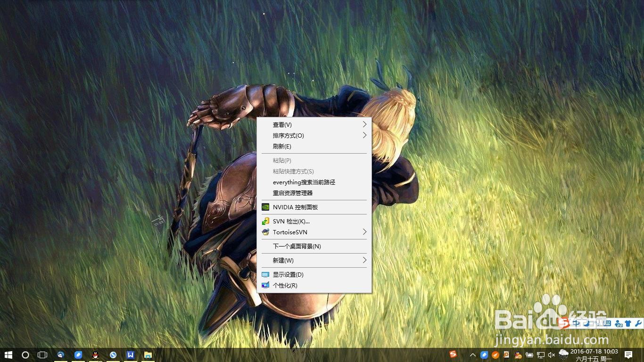Screen dimensions: 644x362
Task: Unmute the muted volume speaker icon
Action: pos(552,355)
